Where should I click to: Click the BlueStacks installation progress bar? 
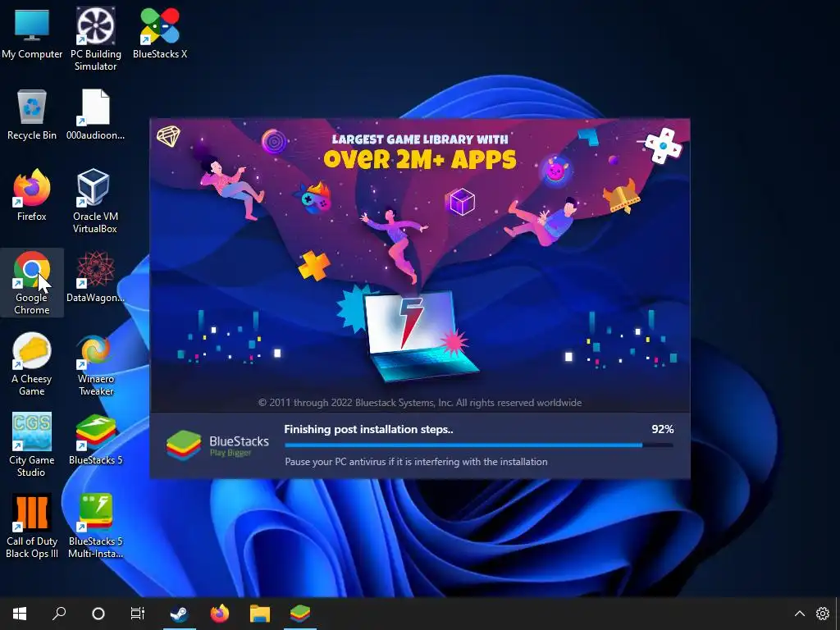479,445
